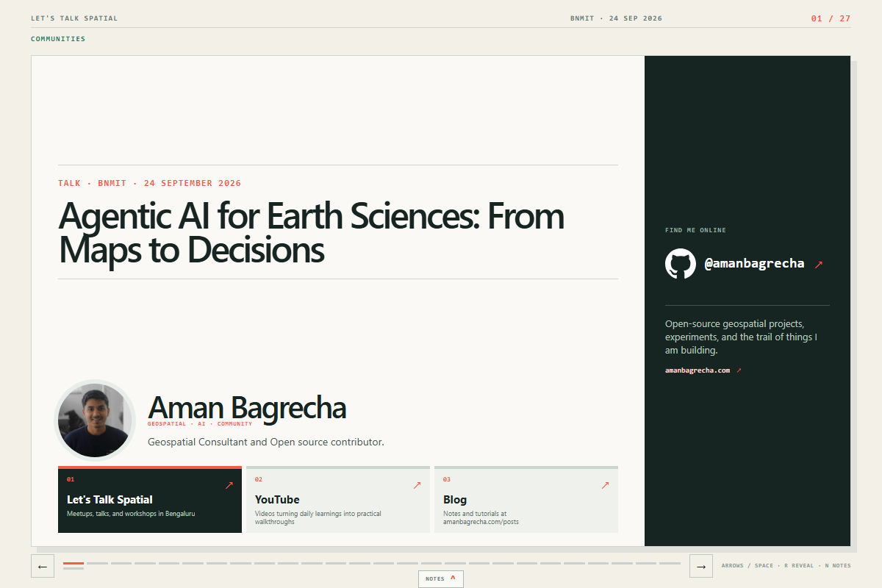882x588 pixels.
Task: Click Aman Bagrecha's circular profile photo
Action: [x=96, y=420]
